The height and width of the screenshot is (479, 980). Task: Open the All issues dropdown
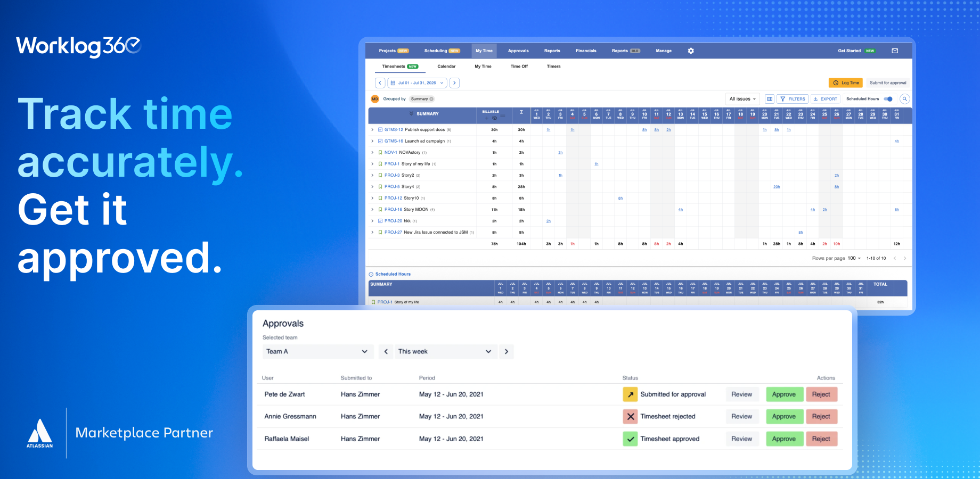[742, 99]
